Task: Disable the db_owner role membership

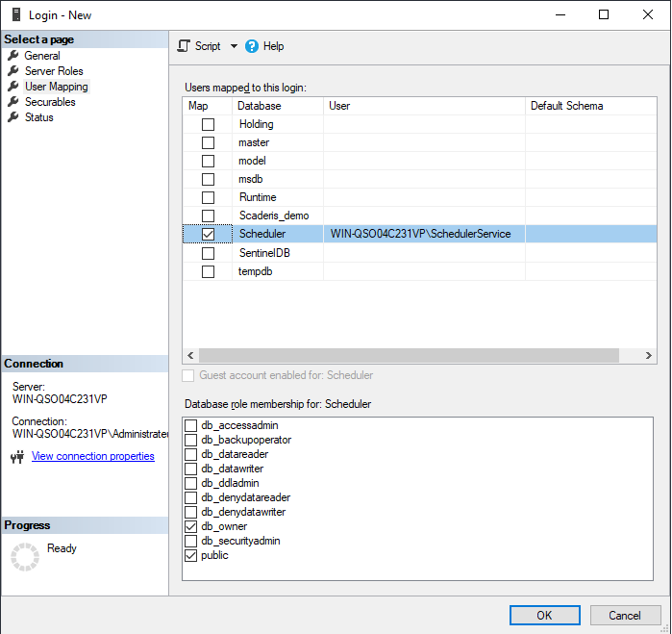Action: tap(190, 526)
